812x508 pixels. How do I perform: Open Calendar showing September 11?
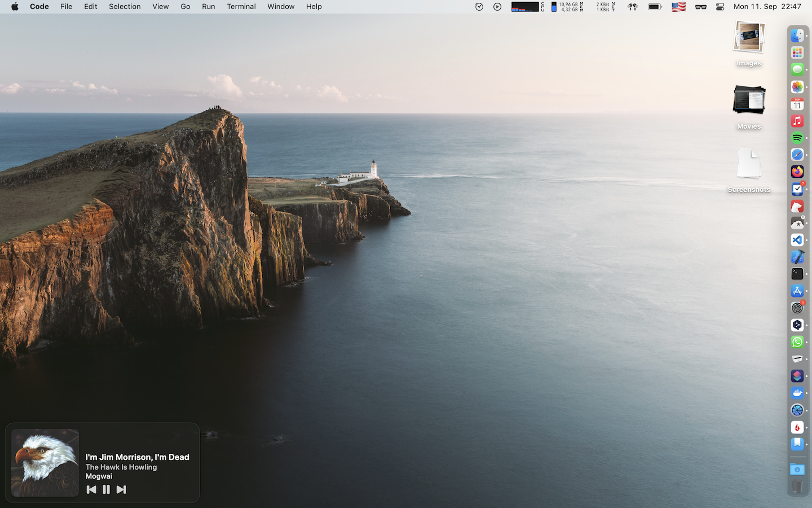point(797,104)
